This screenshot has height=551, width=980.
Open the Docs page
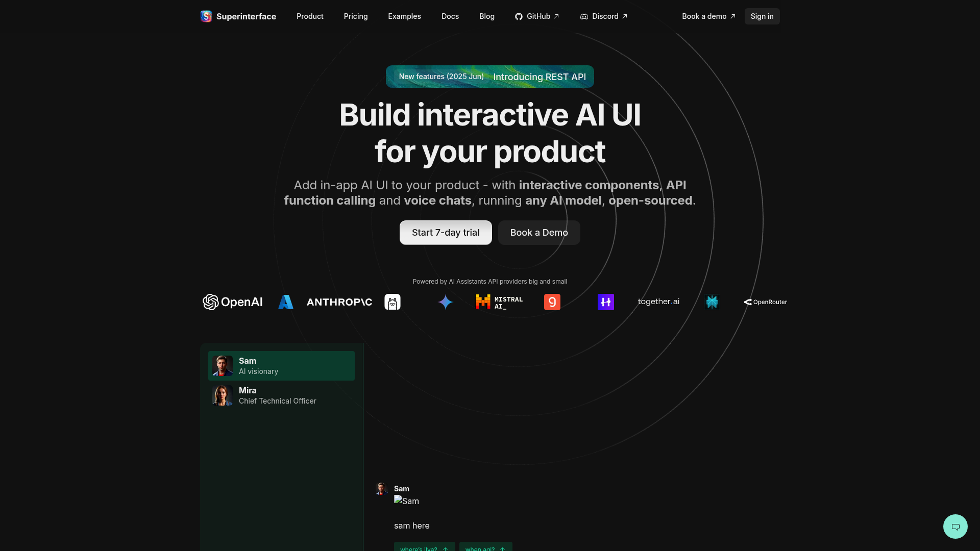[450, 16]
